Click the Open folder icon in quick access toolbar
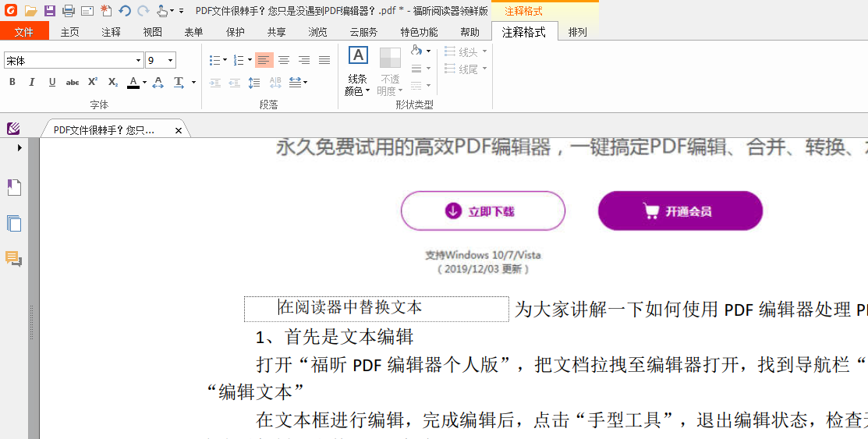 coord(31,10)
